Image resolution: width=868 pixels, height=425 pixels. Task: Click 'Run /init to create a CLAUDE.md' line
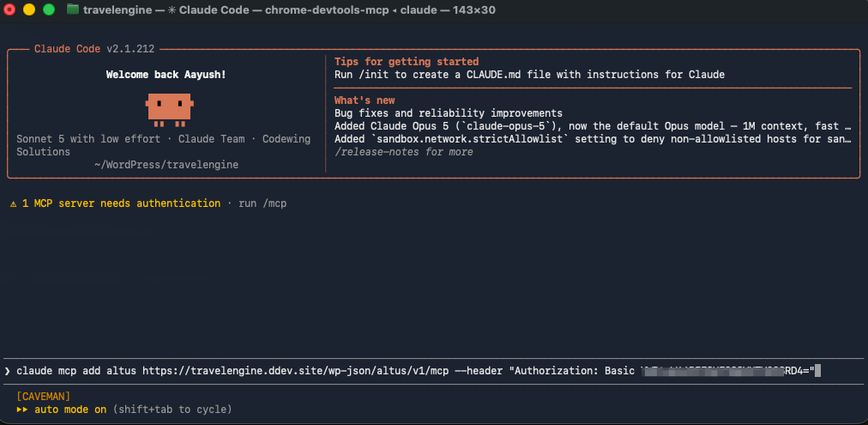(x=529, y=74)
